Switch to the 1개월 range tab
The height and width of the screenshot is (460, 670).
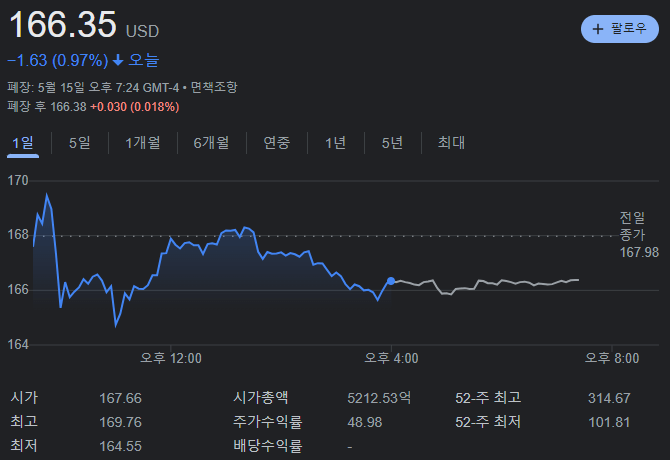pos(143,143)
